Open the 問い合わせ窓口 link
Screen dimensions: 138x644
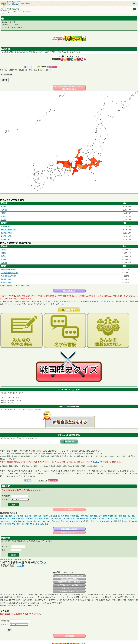tap(106, 301)
